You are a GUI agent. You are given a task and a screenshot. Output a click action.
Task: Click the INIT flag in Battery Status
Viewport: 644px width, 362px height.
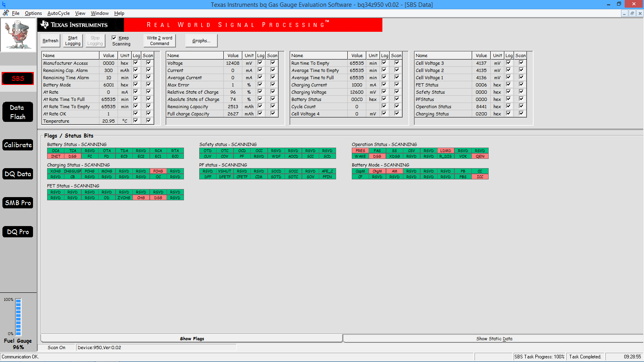click(56, 156)
